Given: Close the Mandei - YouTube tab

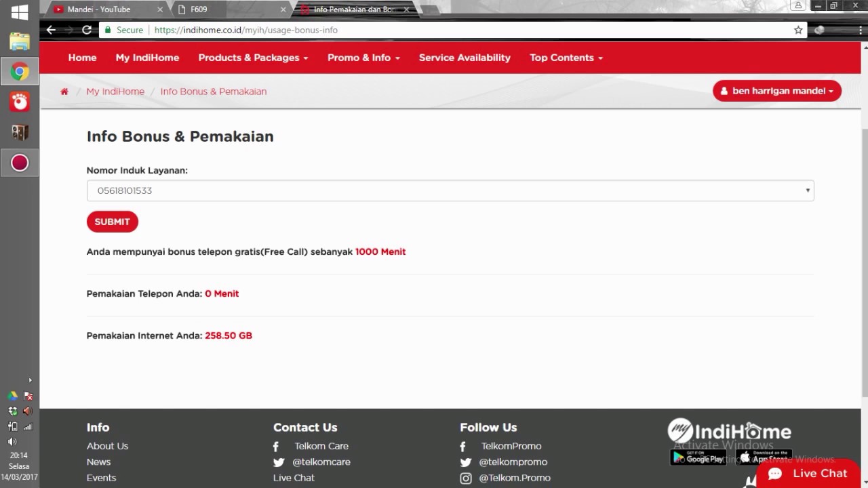Looking at the screenshot, I should click(160, 9).
